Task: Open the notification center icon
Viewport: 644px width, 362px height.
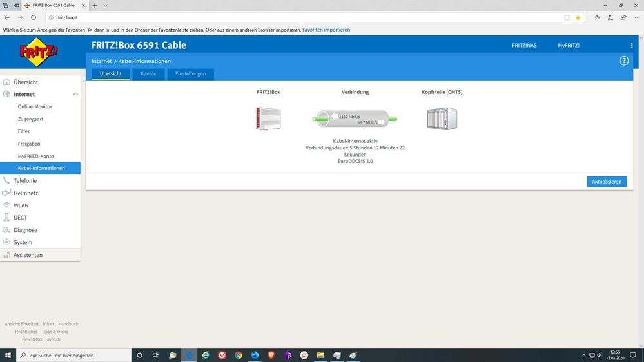Action: point(633,355)
